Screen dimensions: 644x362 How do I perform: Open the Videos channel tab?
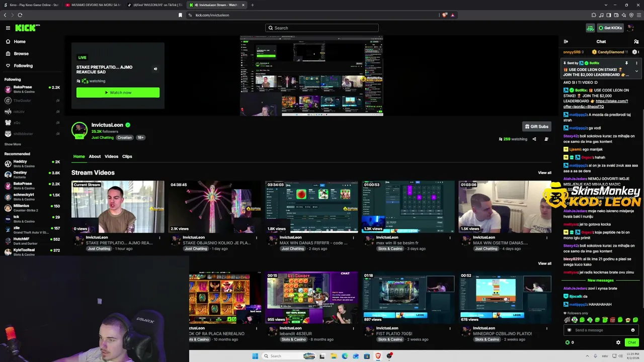coord(111,156)
